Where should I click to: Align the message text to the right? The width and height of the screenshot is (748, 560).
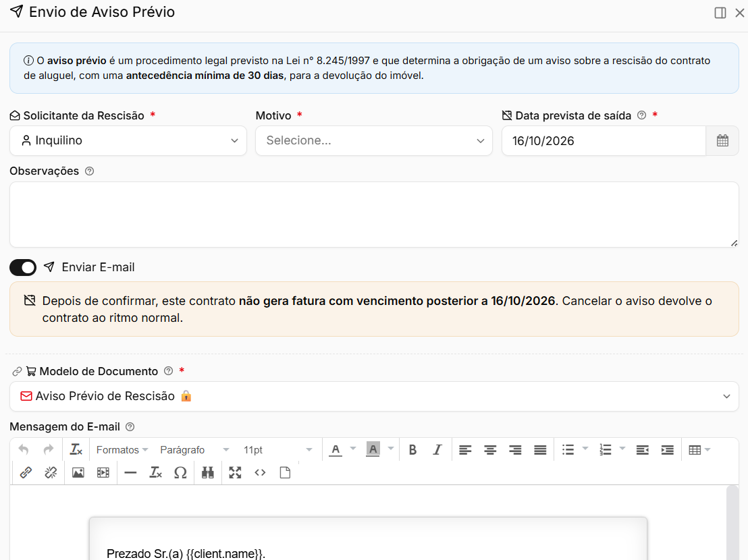tap(515, 450)
